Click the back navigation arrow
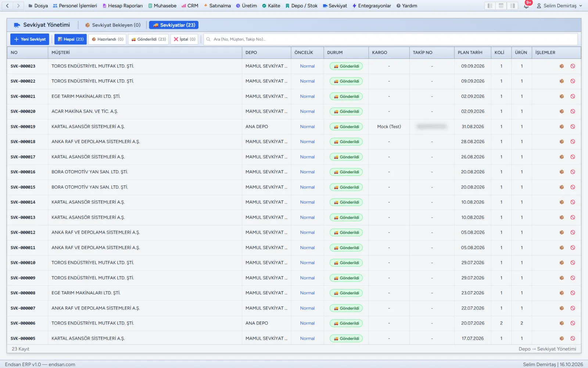The width and height of the screenshot is (588, 368). [x=7, y=6]
